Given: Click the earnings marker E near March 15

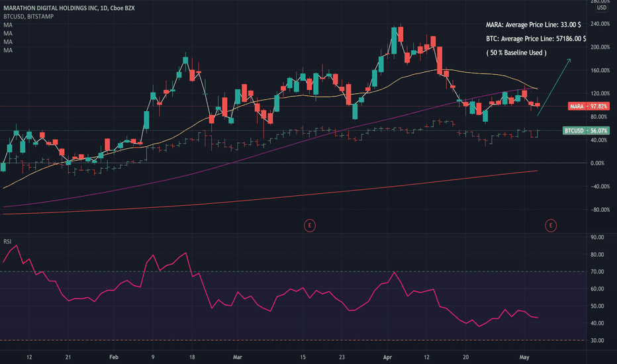Looking at the screenshot, I should click(x=310, y=226).
